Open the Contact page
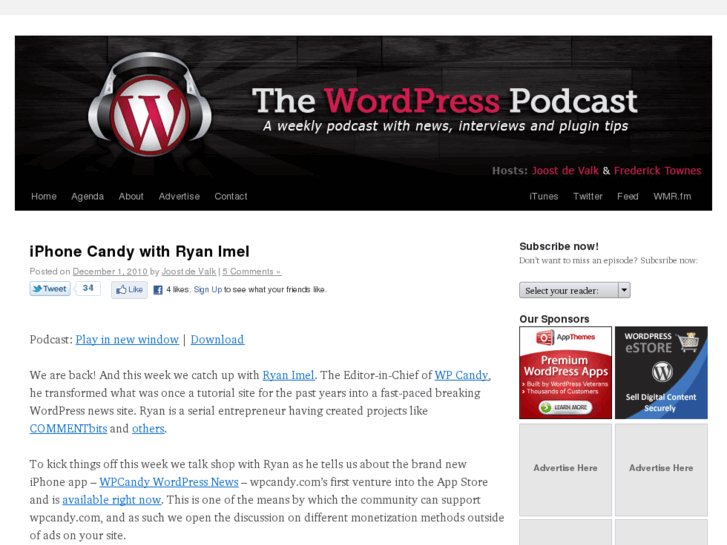 click(230, 196)
